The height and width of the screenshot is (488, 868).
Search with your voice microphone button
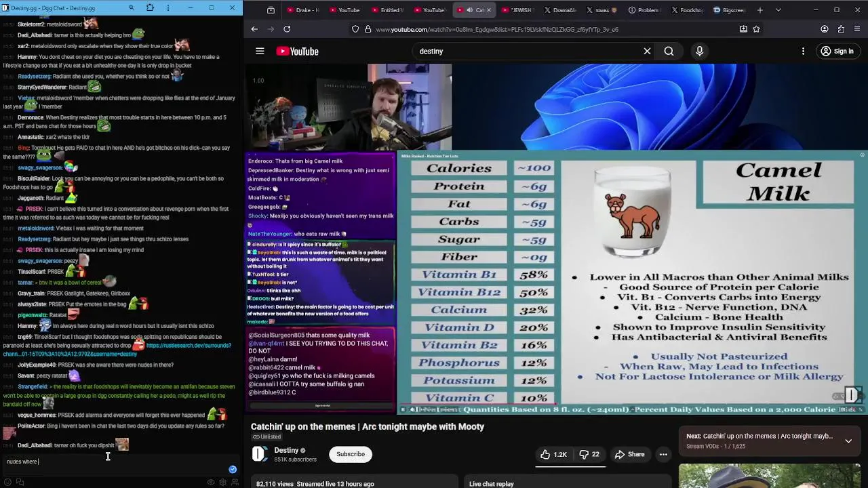700,51
